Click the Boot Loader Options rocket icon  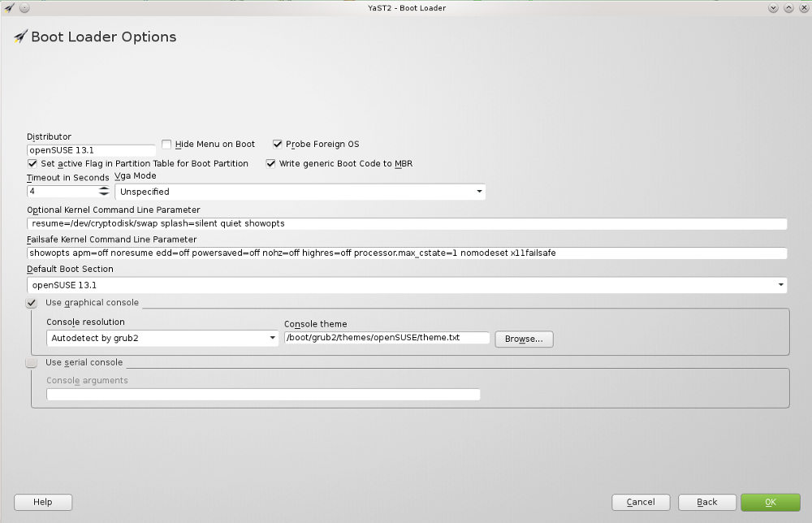[20, 37]
